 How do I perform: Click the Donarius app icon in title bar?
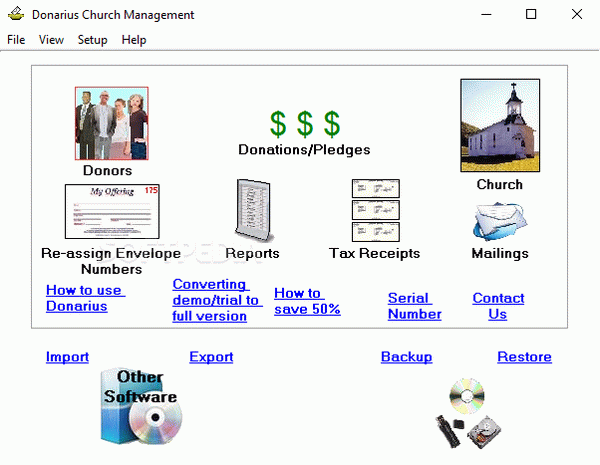[x=16, y=15]
